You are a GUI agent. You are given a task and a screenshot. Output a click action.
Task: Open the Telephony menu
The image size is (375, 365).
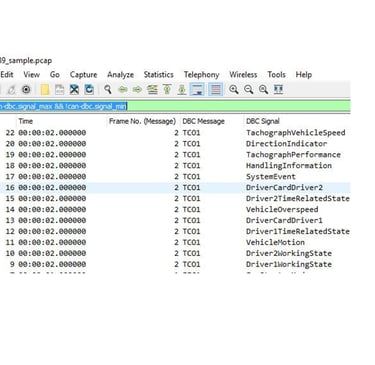click(201, 74)
